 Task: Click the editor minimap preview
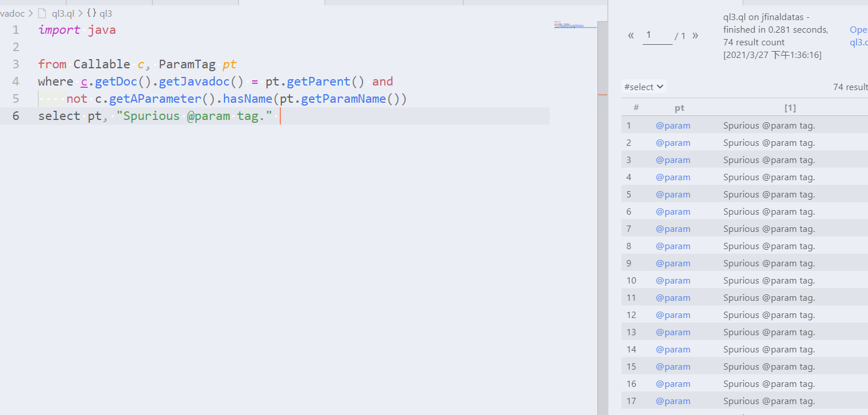click(x=575, y=25)
